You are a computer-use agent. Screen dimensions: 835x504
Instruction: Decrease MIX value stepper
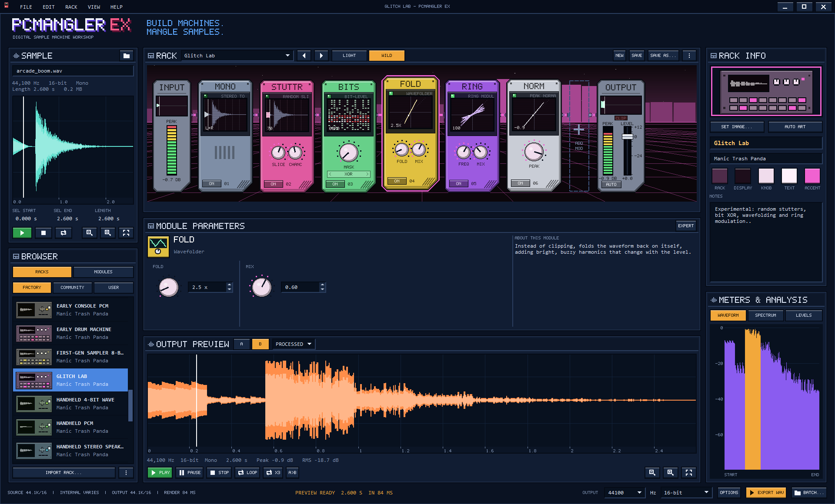point(322,290)
